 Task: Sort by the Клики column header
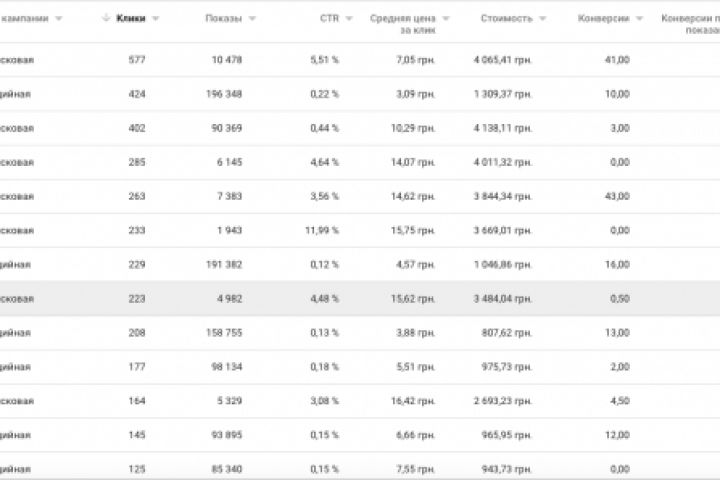coord(130,19)
